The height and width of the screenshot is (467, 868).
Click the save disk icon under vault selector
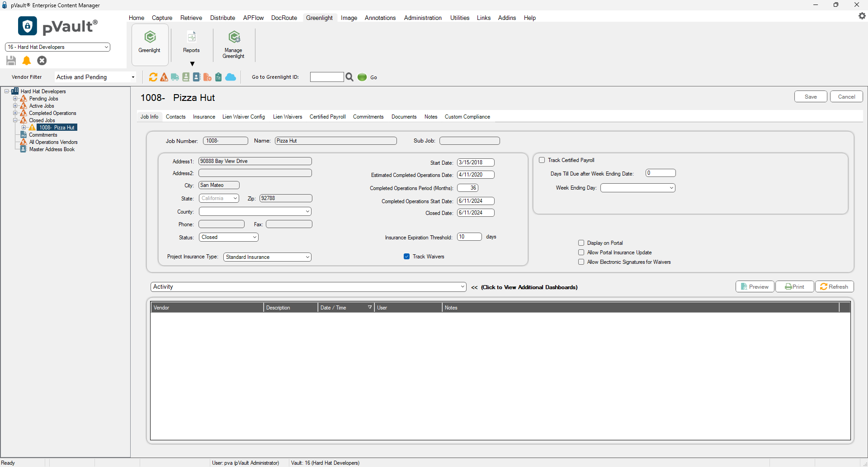[x=11, y=61]
